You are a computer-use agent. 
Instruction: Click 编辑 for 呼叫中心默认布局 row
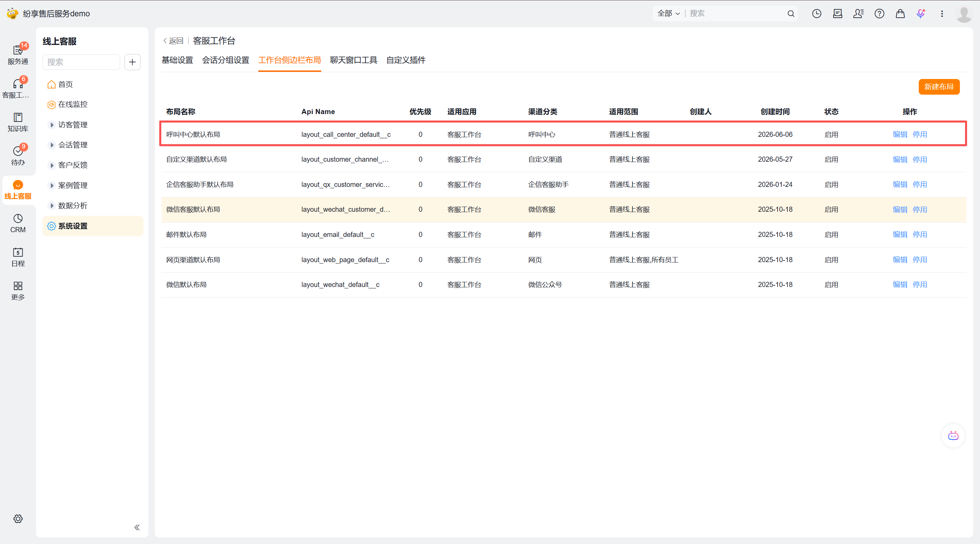tap(900, 134)
